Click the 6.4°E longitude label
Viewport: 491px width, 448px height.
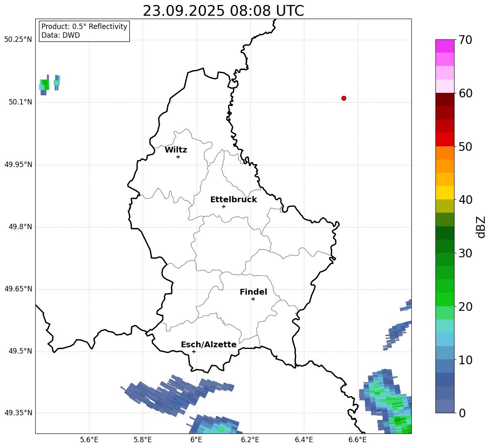click(304, 440)
